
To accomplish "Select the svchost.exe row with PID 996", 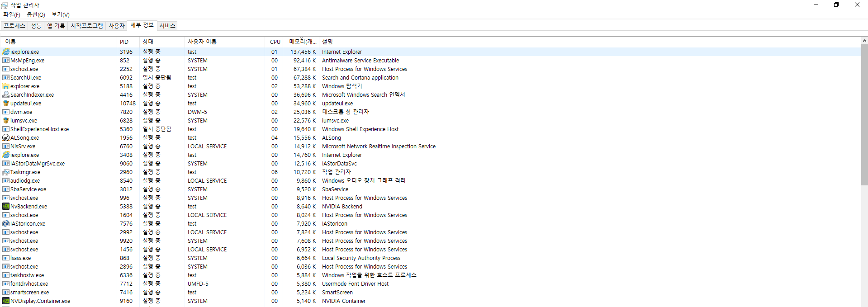I will (431, 198).
